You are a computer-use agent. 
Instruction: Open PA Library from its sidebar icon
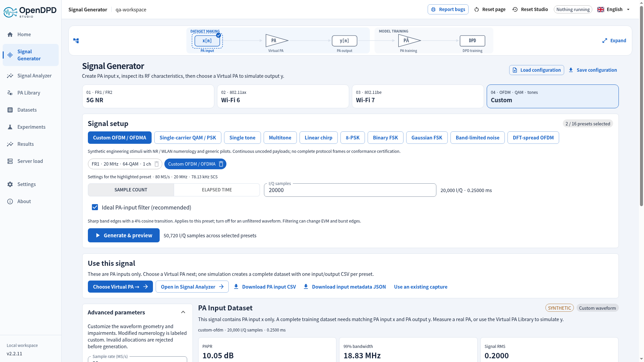click(10, 93)
